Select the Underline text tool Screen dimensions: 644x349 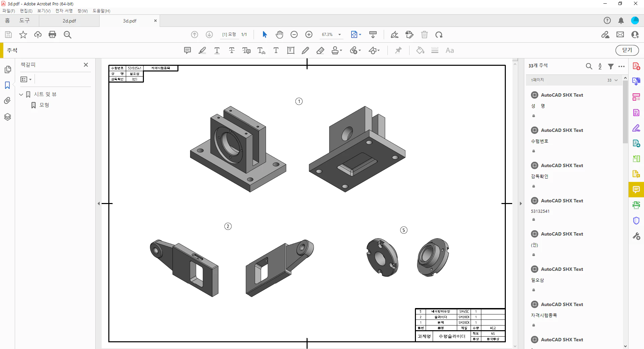tap(217, 50)
